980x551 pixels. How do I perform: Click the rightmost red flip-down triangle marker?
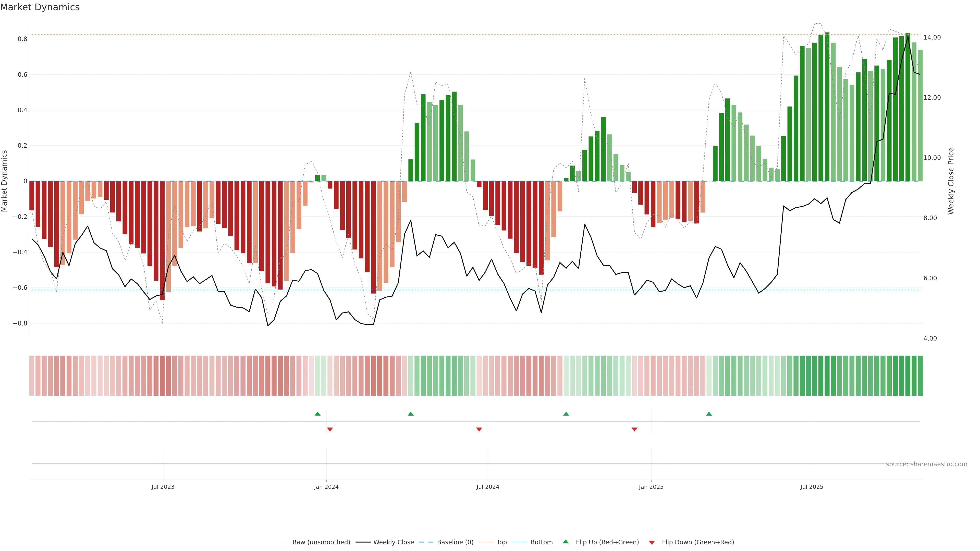pos(634,429)
